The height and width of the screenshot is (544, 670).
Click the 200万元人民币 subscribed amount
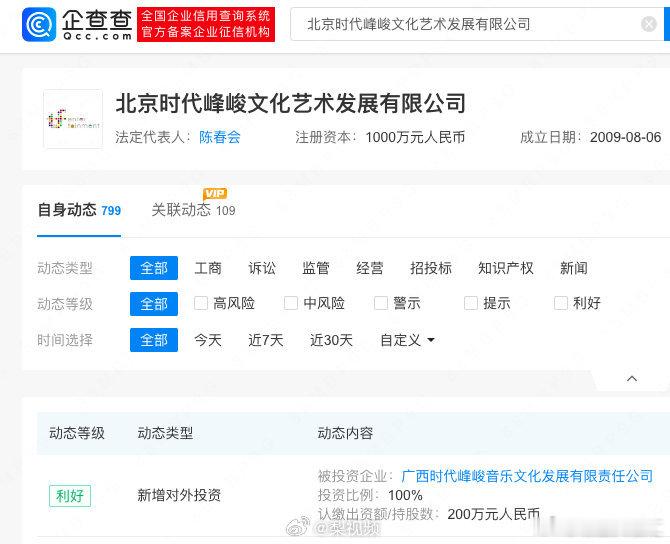494,514
